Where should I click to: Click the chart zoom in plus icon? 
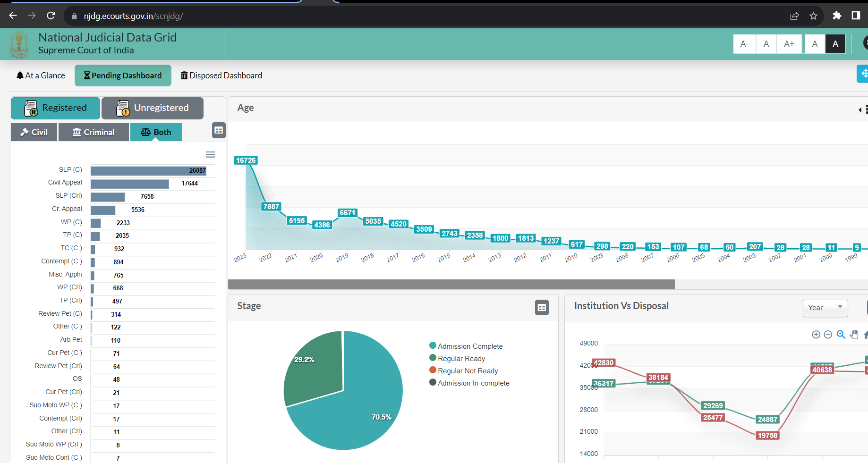click(x=816, y=335)
